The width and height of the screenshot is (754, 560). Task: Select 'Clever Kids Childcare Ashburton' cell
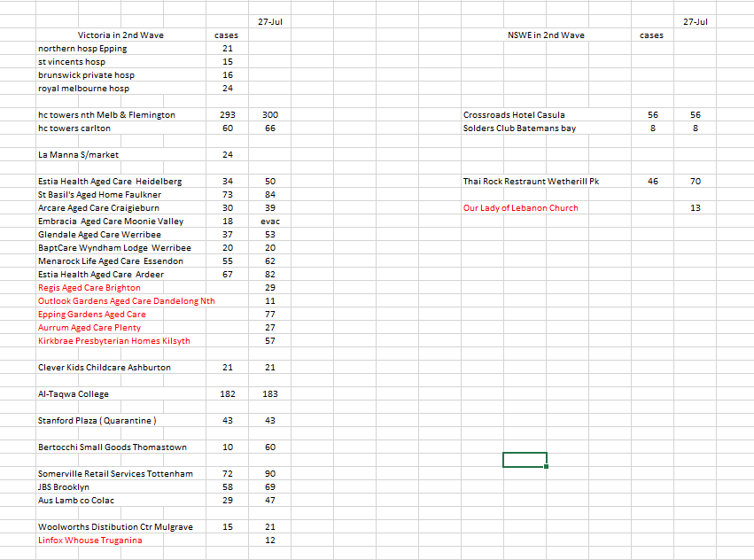pyautogui.click(x=105, y=368)
